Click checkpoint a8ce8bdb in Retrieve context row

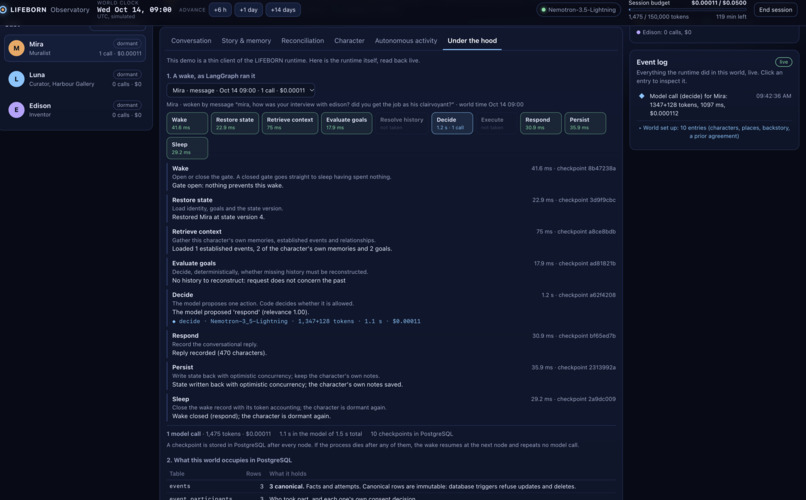pyautogui.click(x=587, y=232)
